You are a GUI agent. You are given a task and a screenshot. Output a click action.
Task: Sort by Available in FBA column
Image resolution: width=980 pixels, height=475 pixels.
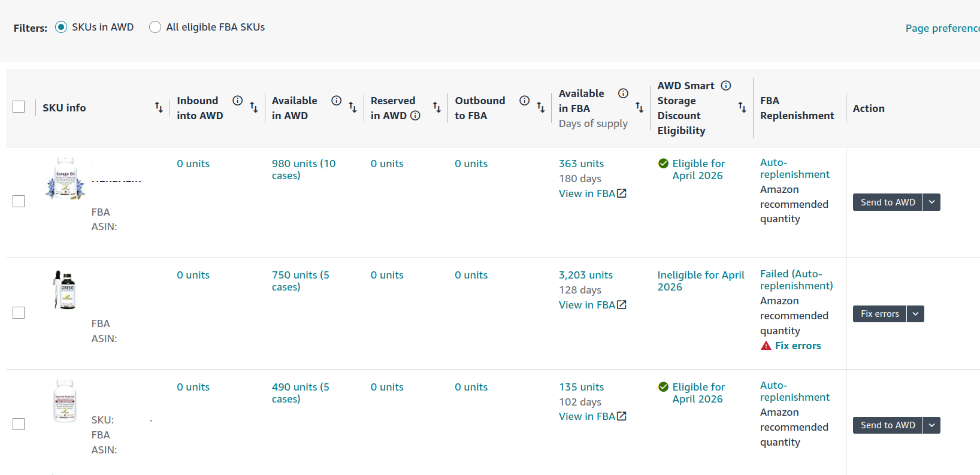[639, 107]
